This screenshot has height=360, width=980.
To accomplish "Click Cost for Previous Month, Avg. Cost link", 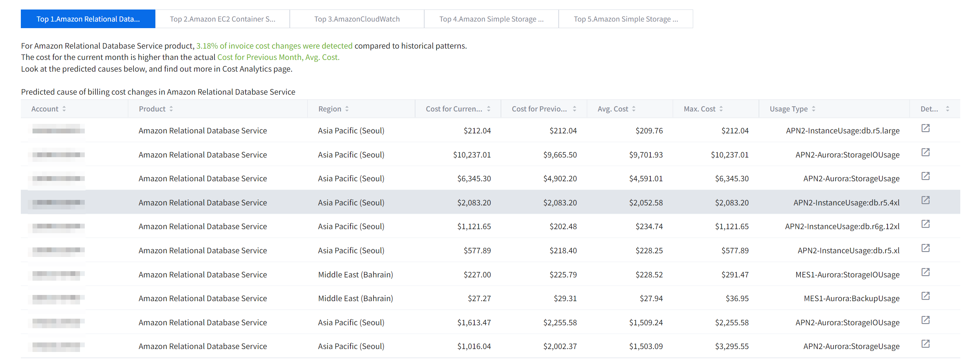I will 278,57.
